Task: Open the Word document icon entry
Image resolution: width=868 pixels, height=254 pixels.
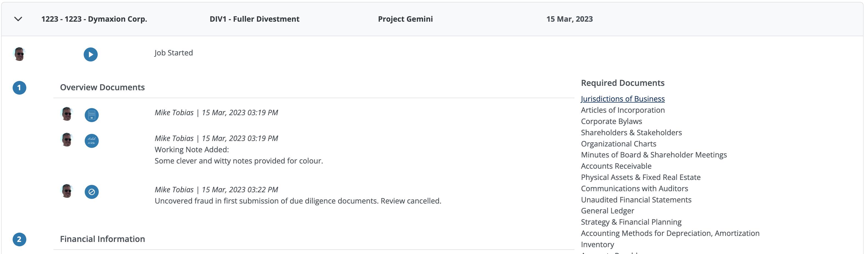Action: point(92,115)
